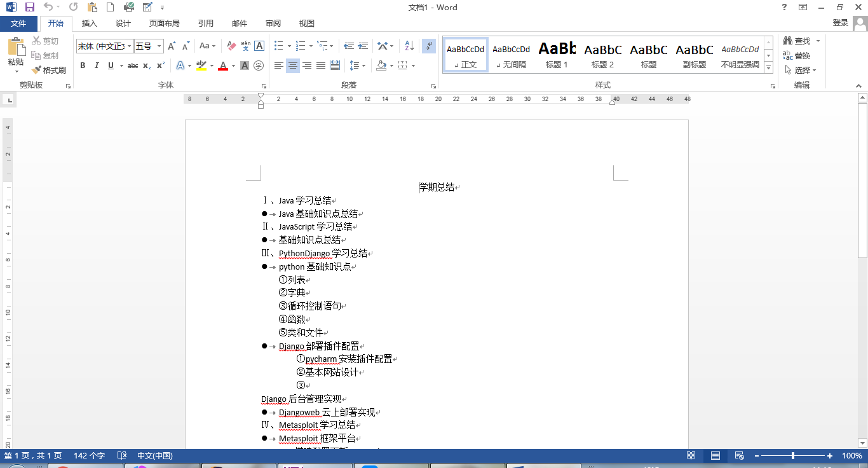Viewport: 868px width, 468px height.
Task: Open the Change Case (Aa) dropdown
Action: [x=207, y=46]
